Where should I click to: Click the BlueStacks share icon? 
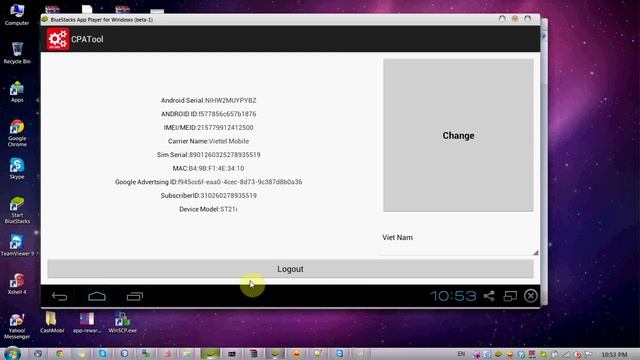(489, 296)
